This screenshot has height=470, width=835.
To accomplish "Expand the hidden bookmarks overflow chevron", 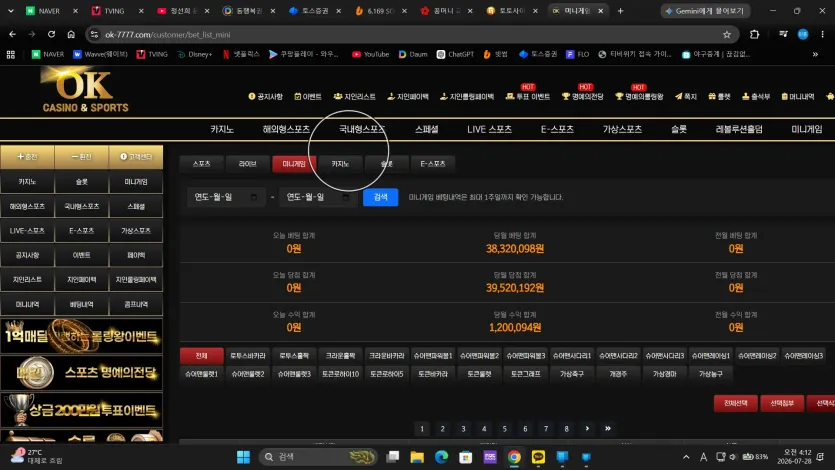I will 815,54.
